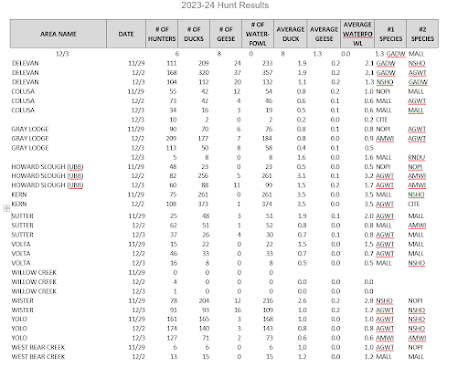This screenshot has height=368, width=468.
Task: Click the table move handle icon beside KERN
Action: [x=7, y=208]
